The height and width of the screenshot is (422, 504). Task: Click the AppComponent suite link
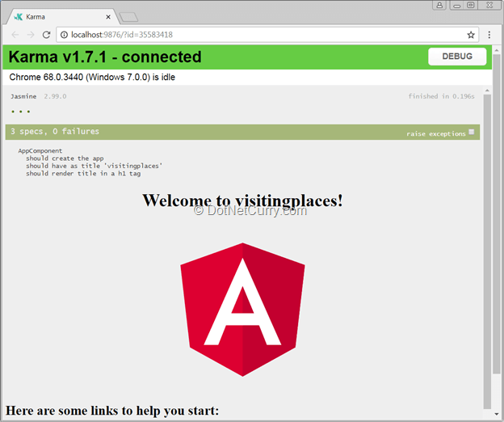pos(40,150)
